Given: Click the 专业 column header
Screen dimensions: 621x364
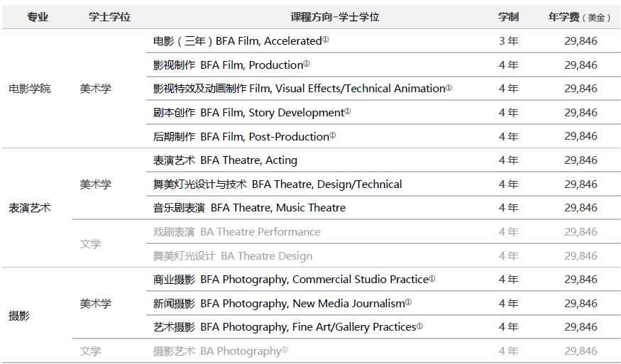Looking at the screenshot, I should [x=38, y=17].
